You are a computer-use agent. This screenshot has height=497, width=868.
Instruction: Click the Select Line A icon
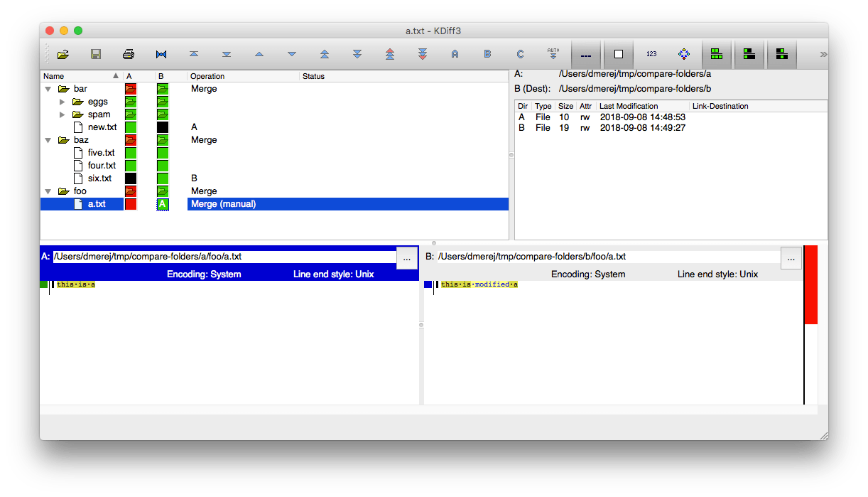(455, 54)
